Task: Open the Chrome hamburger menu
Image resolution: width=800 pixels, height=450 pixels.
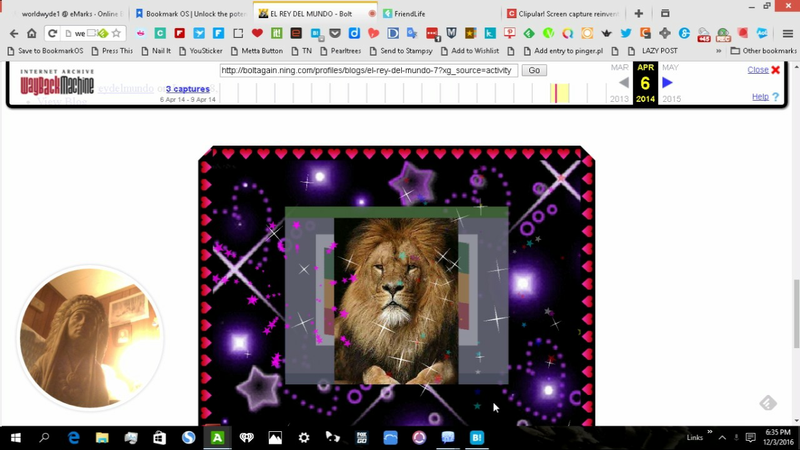Action: click(788, 33)
